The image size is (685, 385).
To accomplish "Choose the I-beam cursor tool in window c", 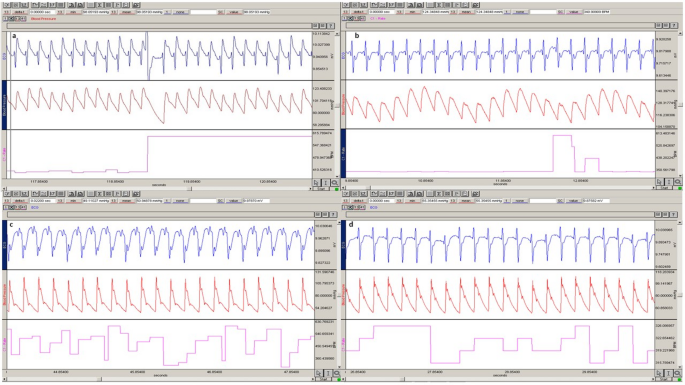I will coord(328,373).
